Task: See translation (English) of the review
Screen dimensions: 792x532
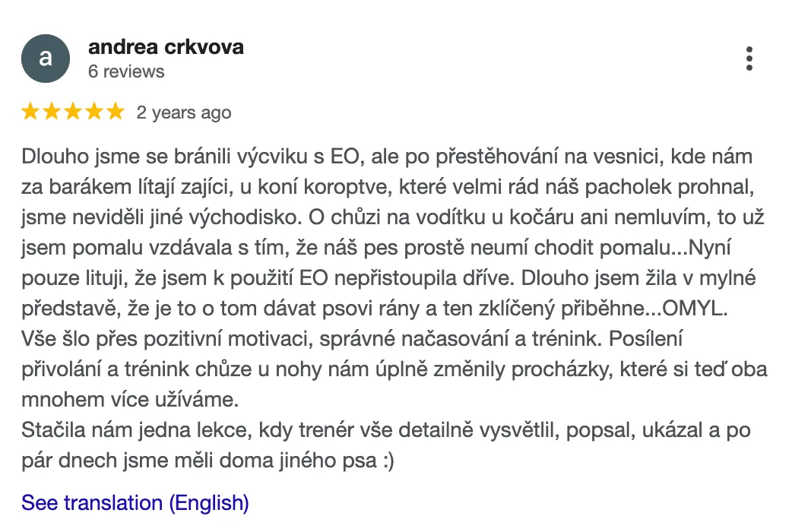Action: tap(135, 503)
